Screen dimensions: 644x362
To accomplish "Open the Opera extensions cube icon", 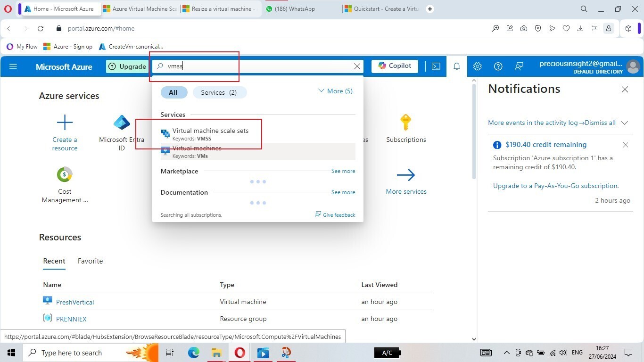I will coord(628,28).
